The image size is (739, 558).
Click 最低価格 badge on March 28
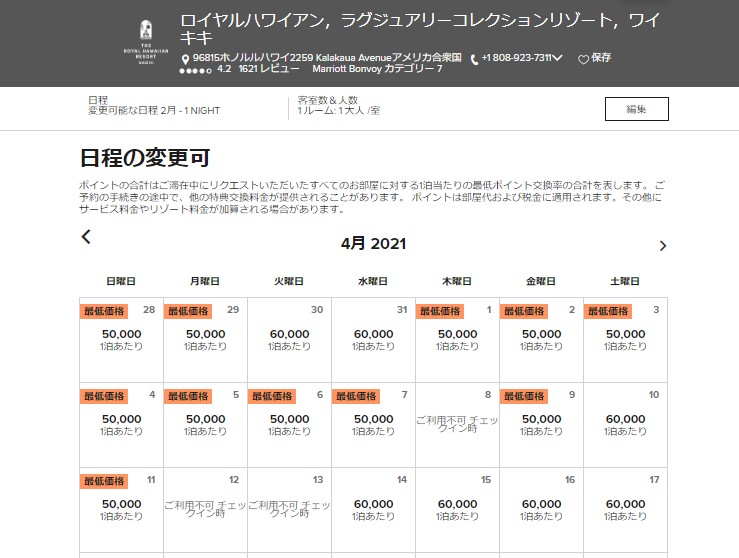104,311
